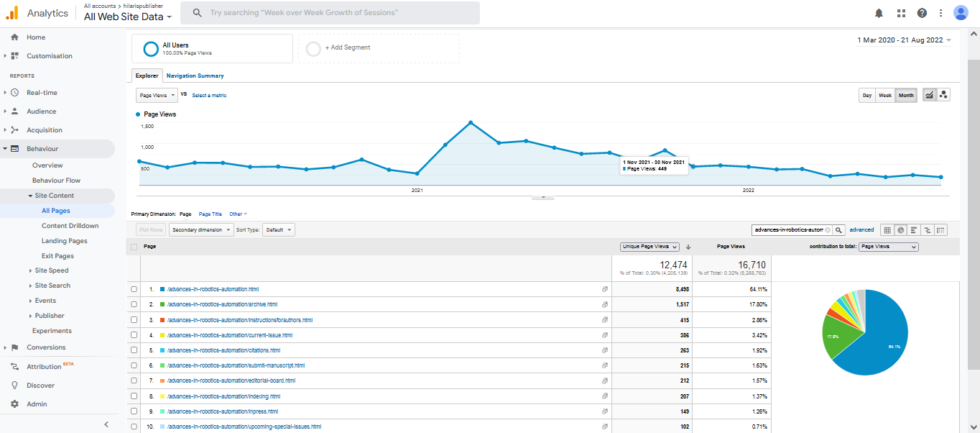This screenshot has width=980, height=433.
Task: Open the Landing Pages report
Action: coord(65,241)
